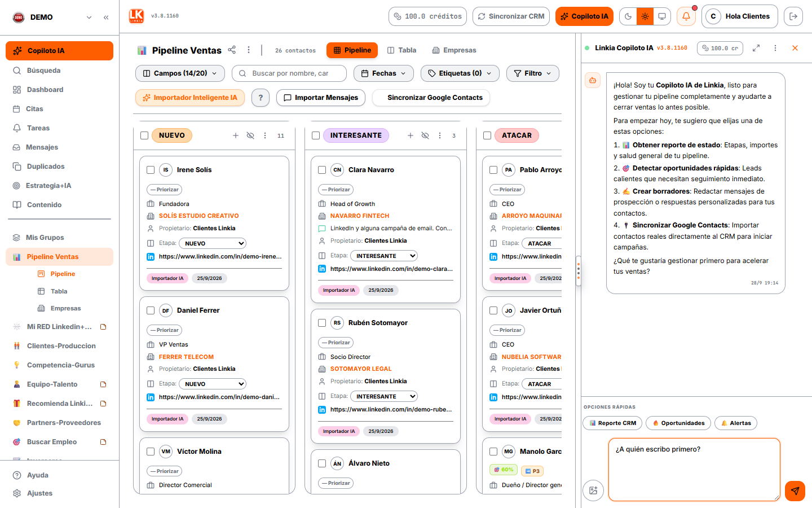Click Importador Inteligente IA button
This screenshot has height=508, width=812.
coord(190,98)
